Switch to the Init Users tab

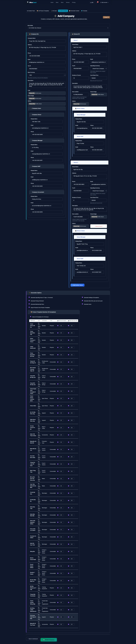coord(54,11)
